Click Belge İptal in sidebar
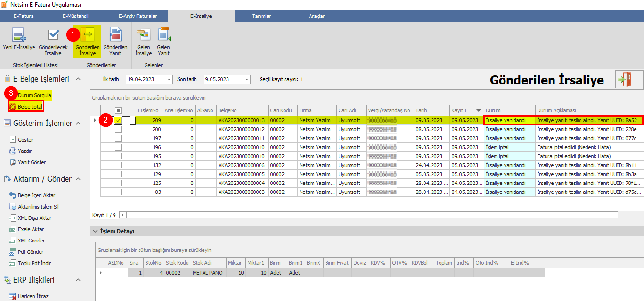The image size is (644, 301). click(26, 107)
